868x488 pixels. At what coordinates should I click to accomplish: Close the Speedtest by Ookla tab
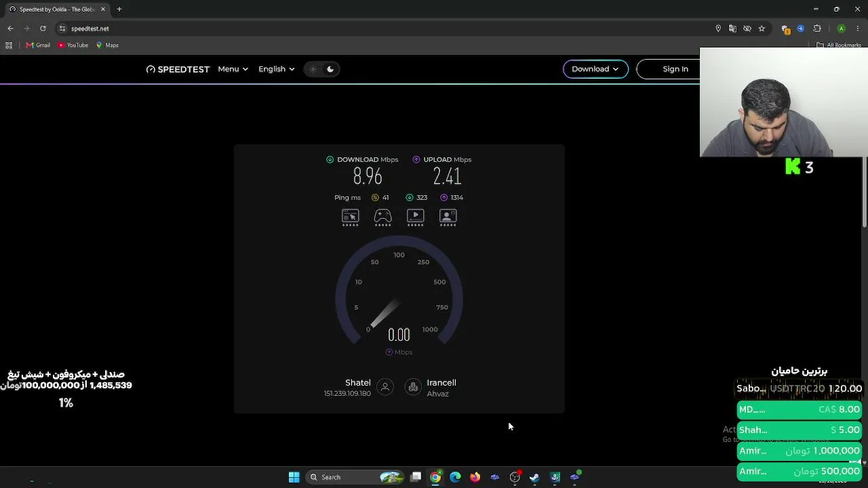[103, 9]
